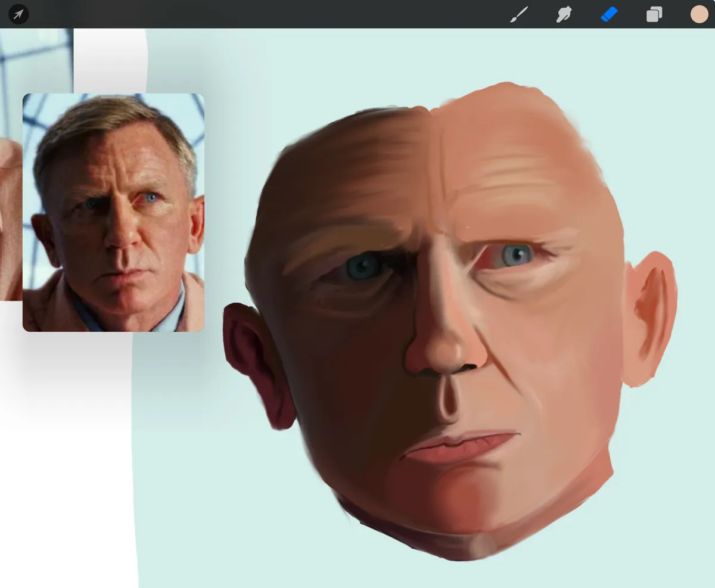Tap the blue Eraser tool icon
The height and width of the screenshot is (588, 715).
(609, 14)
